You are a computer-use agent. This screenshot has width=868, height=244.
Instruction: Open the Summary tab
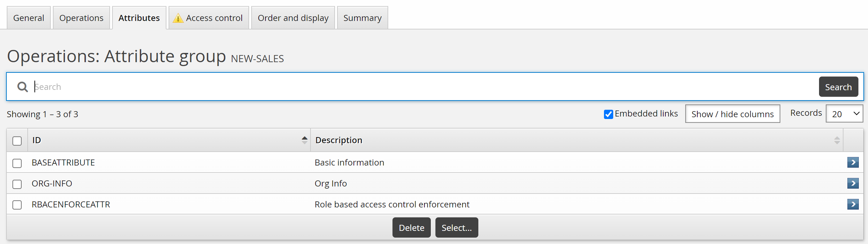pos(362,18)
